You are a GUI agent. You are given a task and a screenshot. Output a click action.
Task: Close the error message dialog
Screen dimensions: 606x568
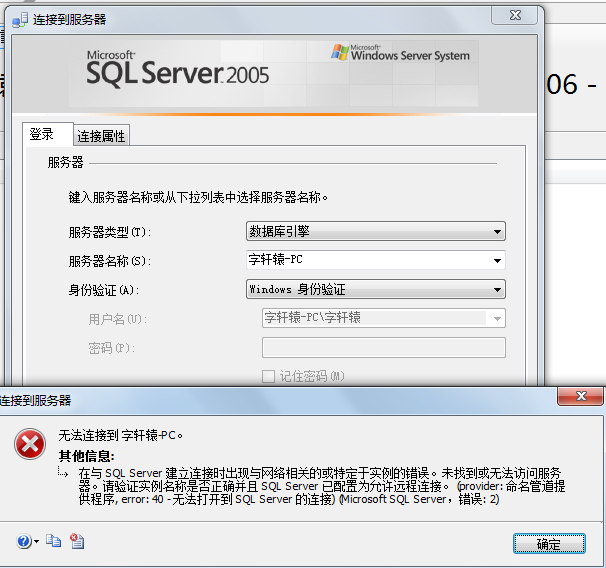[580, 396]
